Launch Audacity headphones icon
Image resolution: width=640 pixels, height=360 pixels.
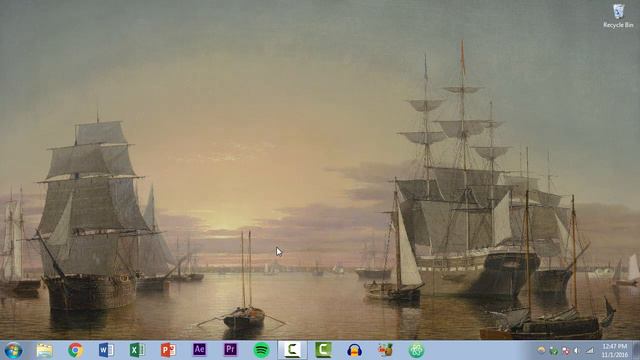354,350
